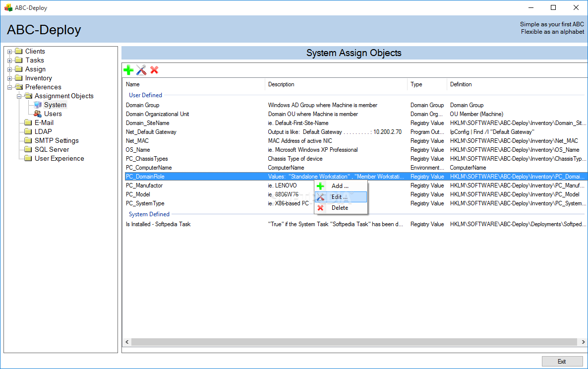Select the Users tree item label
This screenshot has height=369, width=588.
click(53, 114)
